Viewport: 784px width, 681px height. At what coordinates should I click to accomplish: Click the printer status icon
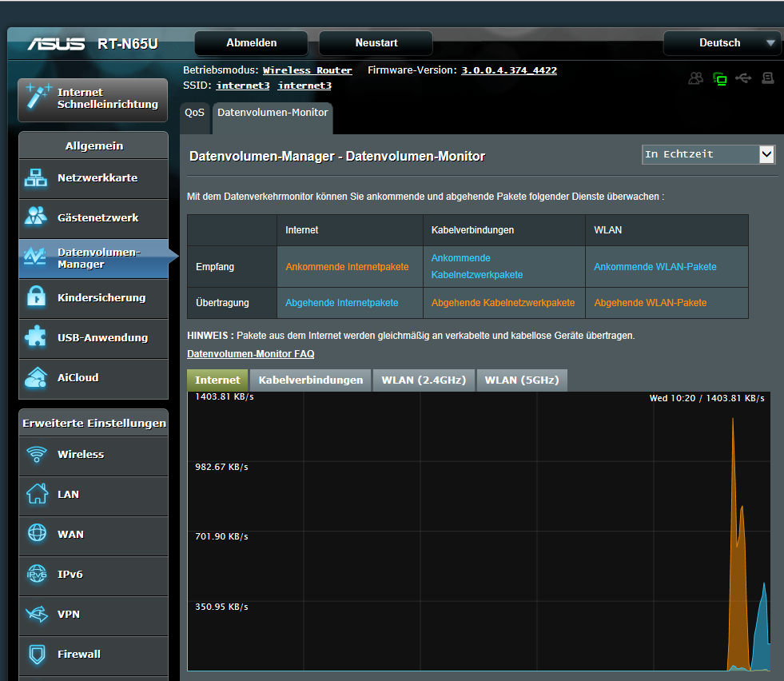(x=767, y=78)
